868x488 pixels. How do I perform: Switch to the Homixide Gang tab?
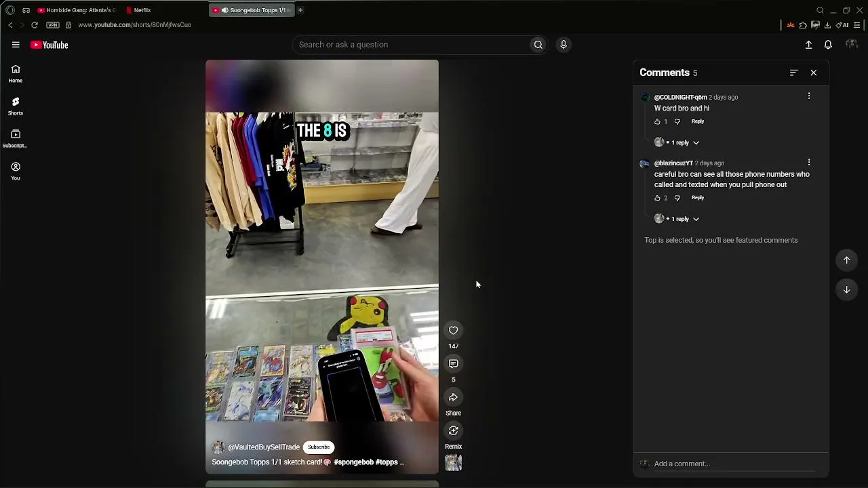[x=77, y=10]
